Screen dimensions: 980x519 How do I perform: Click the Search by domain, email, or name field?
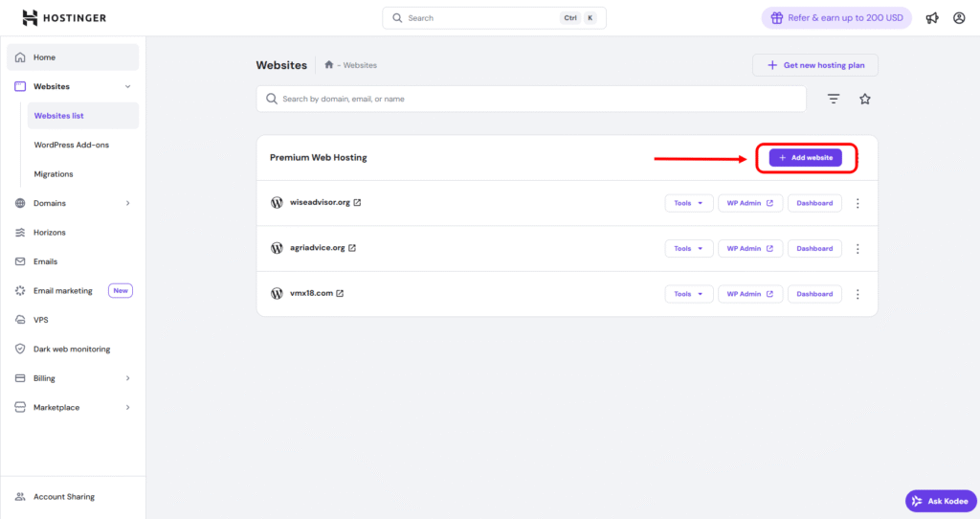point(531,99)
